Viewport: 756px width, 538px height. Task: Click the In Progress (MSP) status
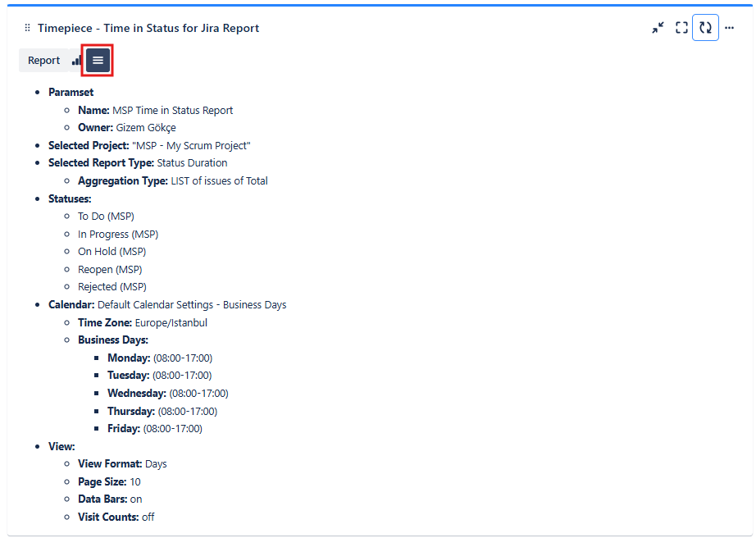click(x=118, y=234)
